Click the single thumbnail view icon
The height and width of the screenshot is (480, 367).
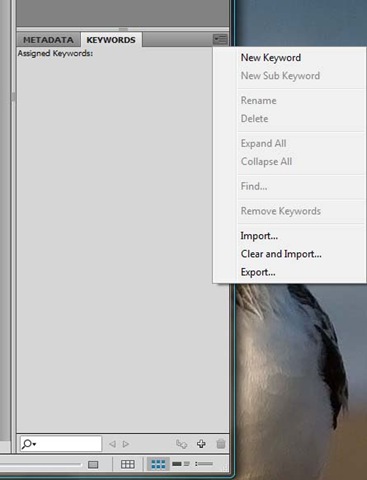[93, 464]
